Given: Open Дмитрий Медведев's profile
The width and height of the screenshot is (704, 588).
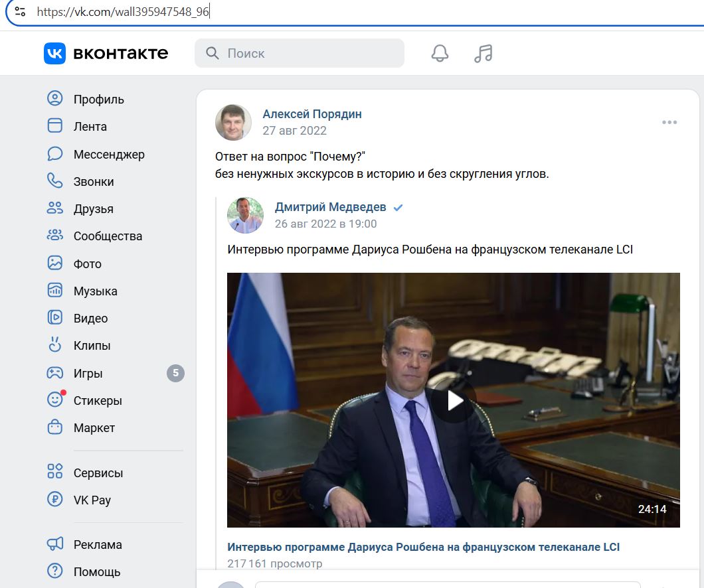Looking at the screenshot, I should (x=331, y=206).
